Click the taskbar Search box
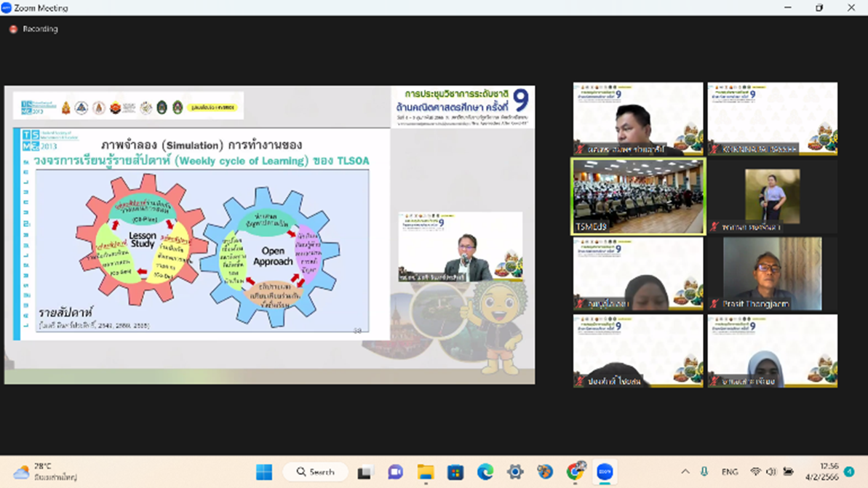868x488 pixels. coord(316,472)
